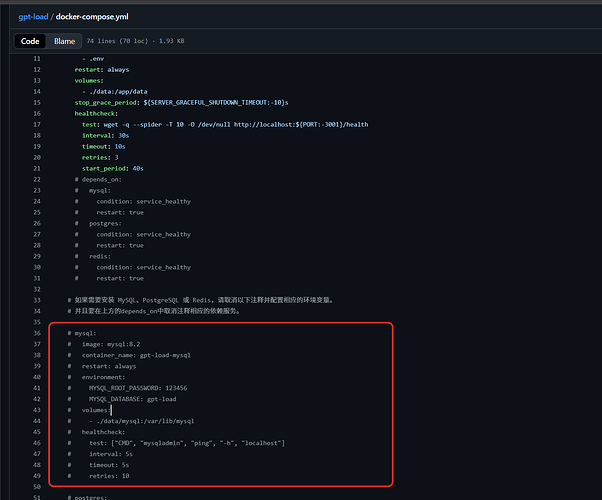Open the gpt-load repository breadcrumb link

[x=33, y=17]
